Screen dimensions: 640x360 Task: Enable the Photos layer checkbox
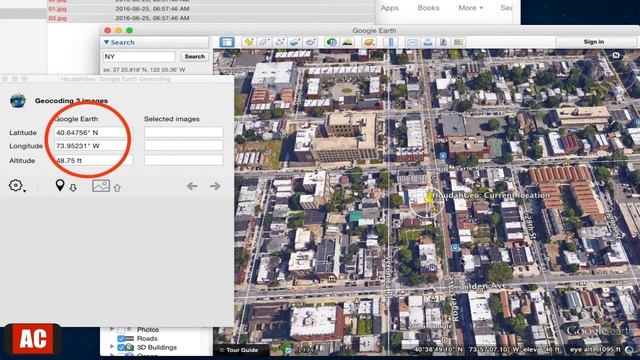pyautogui.click(x=121, y=329)
